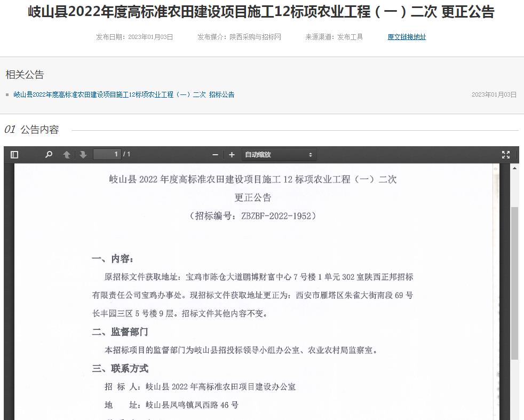Click the page number input field
524x420 pixels.
(107, 154)
